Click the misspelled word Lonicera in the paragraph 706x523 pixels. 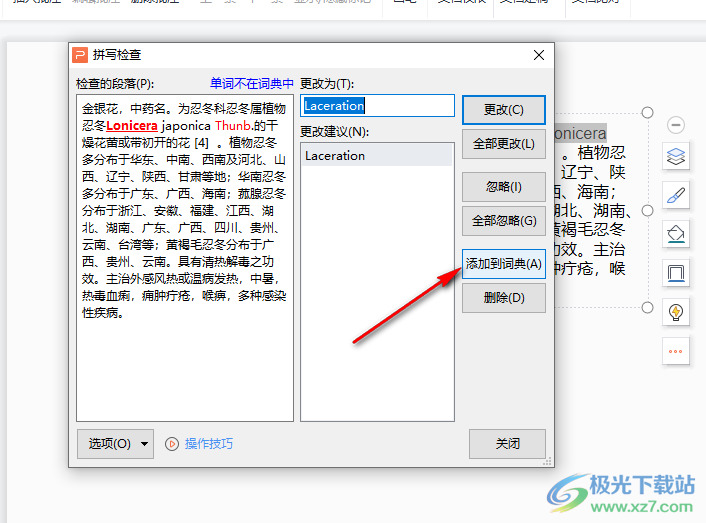[131, 126]
